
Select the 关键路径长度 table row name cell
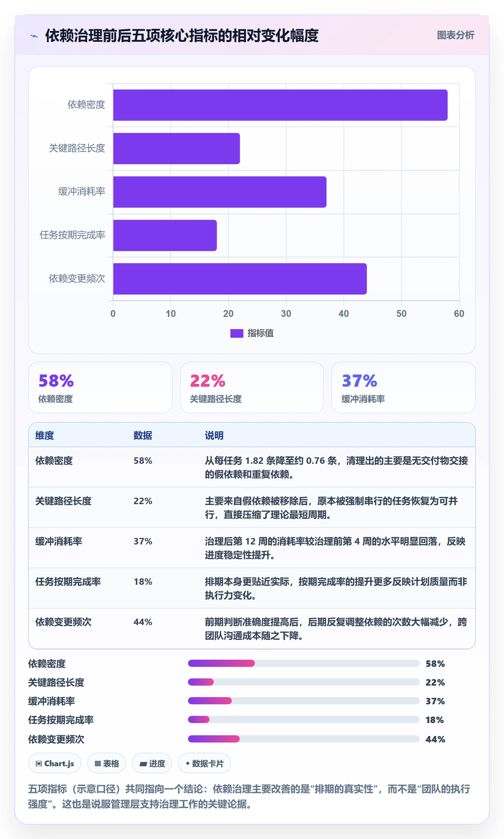tap(63, 501)
